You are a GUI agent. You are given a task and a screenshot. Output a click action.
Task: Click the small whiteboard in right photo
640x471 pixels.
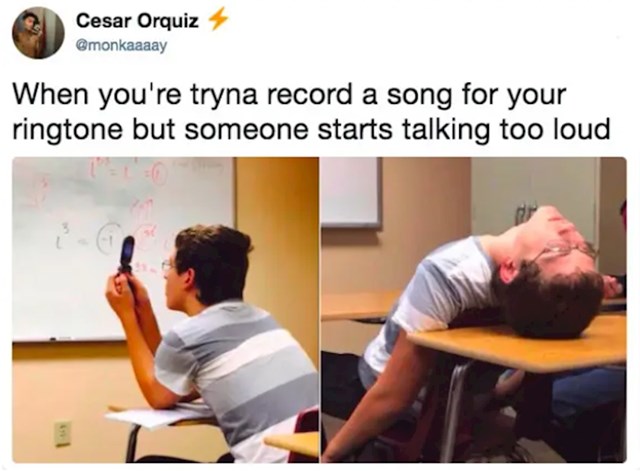point(351,193)
